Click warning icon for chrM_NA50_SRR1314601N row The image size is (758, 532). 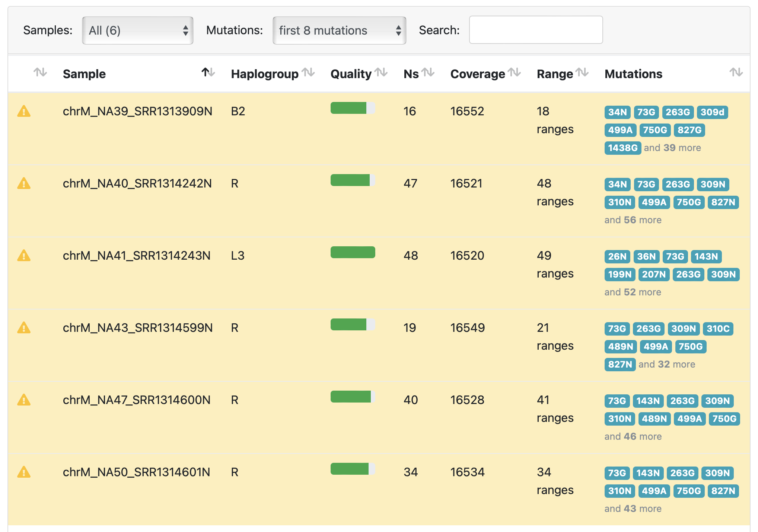pyautogui.click(x=24, y=472)
